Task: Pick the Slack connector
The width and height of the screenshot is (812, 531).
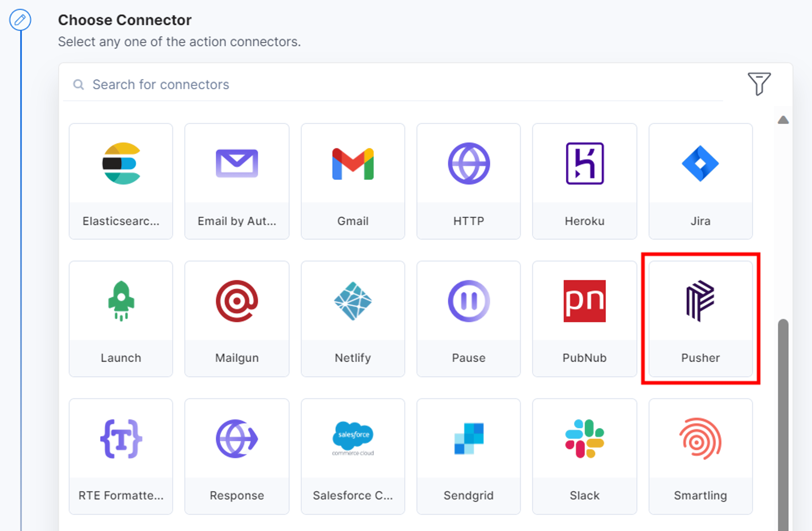Action: [584, 456]
